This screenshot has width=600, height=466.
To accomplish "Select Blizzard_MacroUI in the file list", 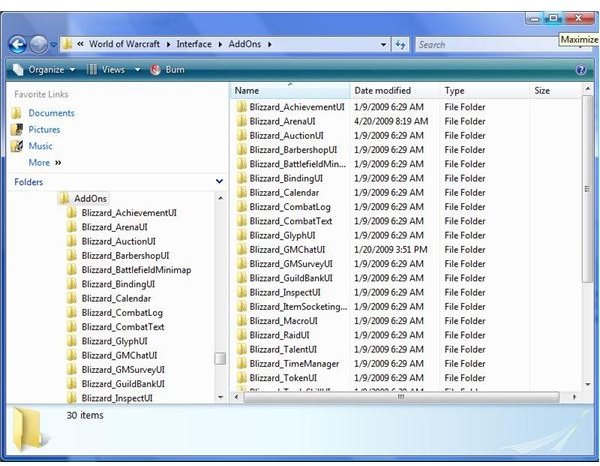I will coord(284,321).
